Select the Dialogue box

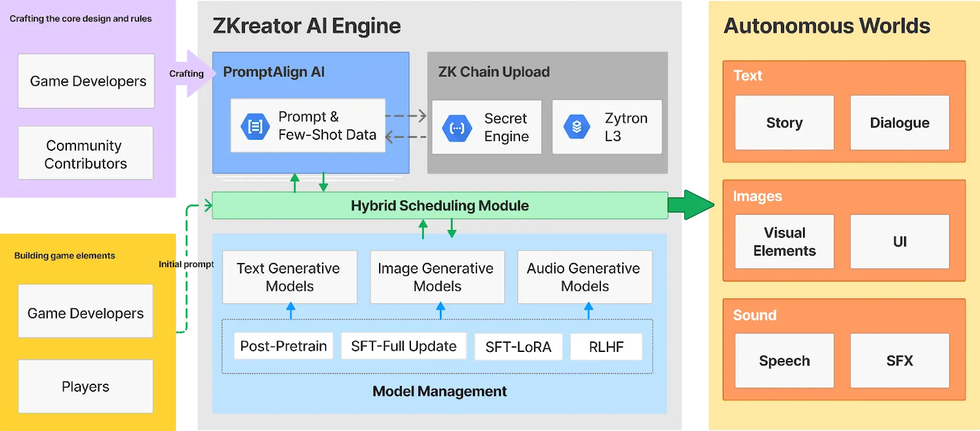coord(899,123)
